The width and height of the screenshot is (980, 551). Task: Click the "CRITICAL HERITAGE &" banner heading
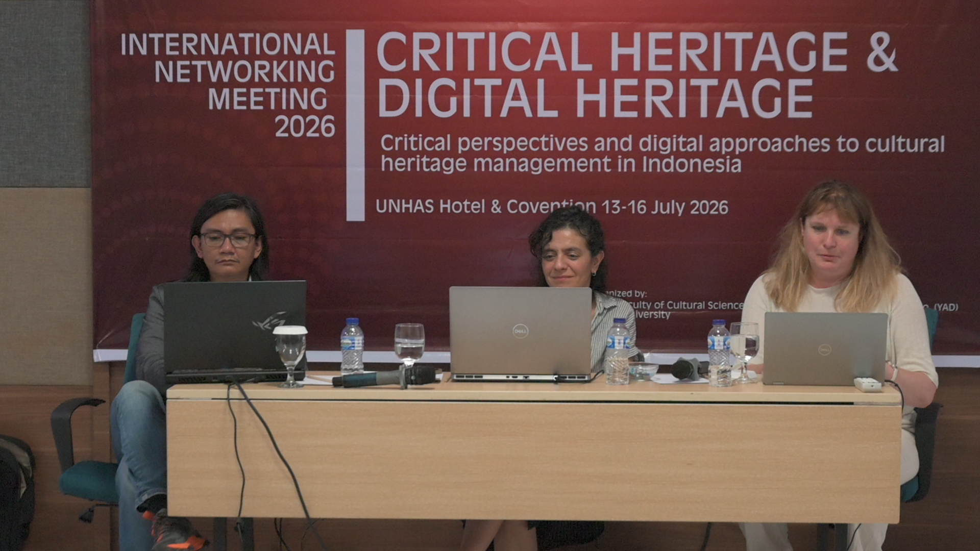[x=636, y=52]
